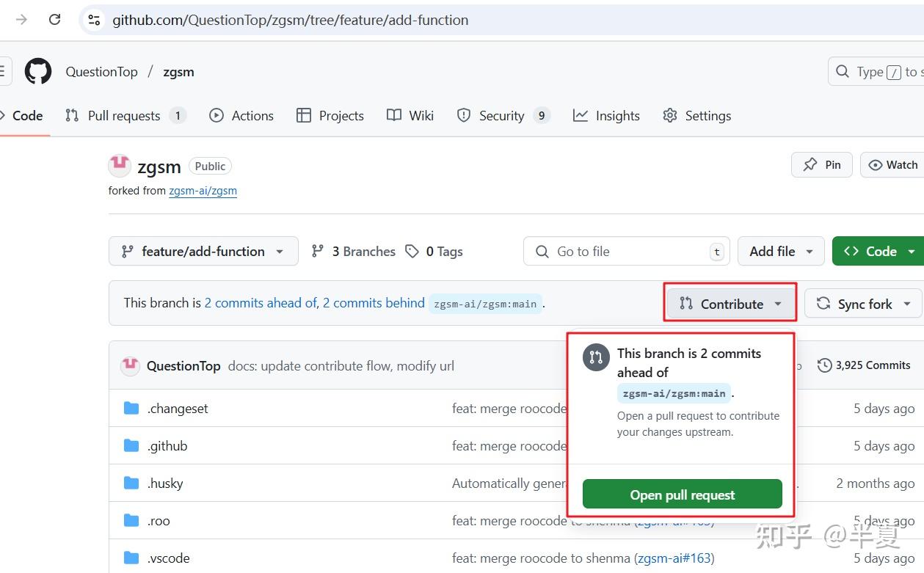Open the .roo folder icon
924x573 pixels.
(x=131, y=520)
